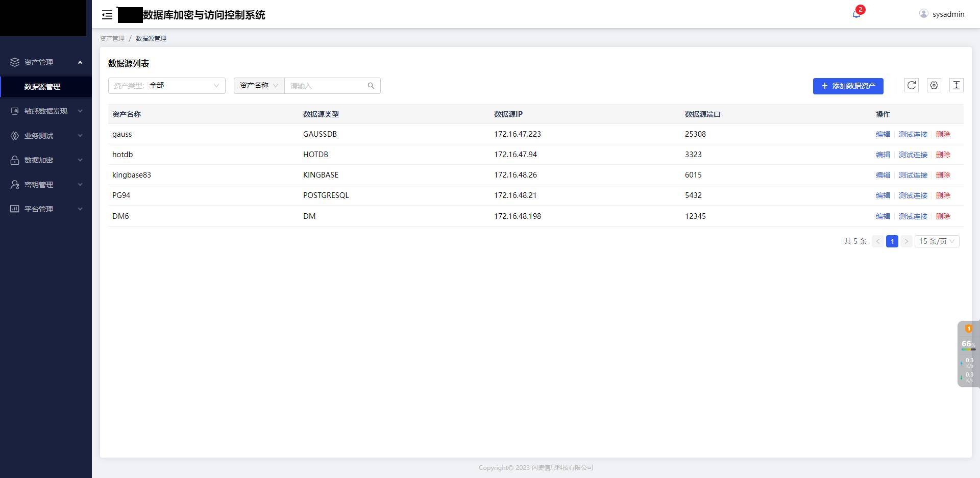Change table row density icon
The height and width of the screenshot is (478, 980).
pos(957,85)
